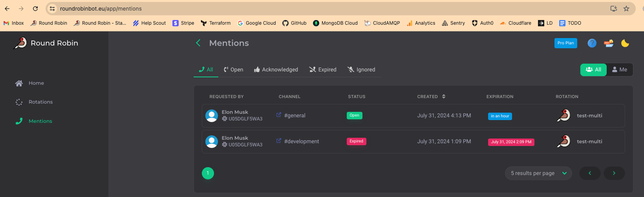Click the Pro Plan button
This screenshot has height=197, width=644.
[565, 43]
